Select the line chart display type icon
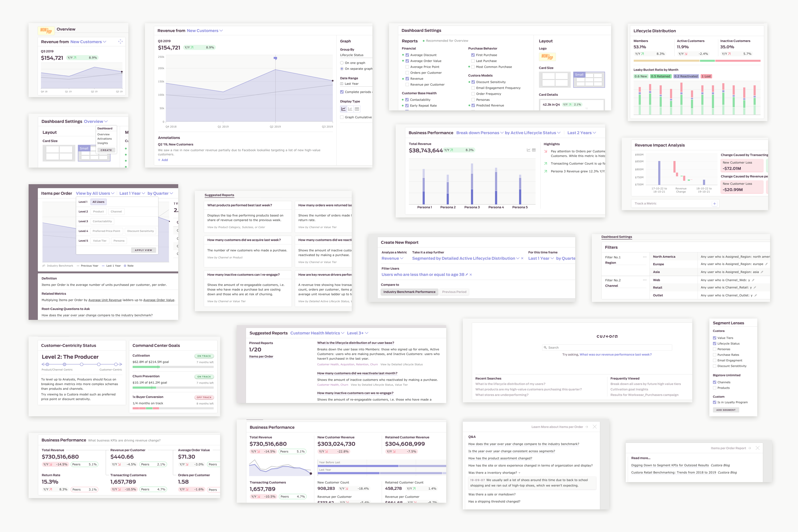 click(x=343, y=109)
